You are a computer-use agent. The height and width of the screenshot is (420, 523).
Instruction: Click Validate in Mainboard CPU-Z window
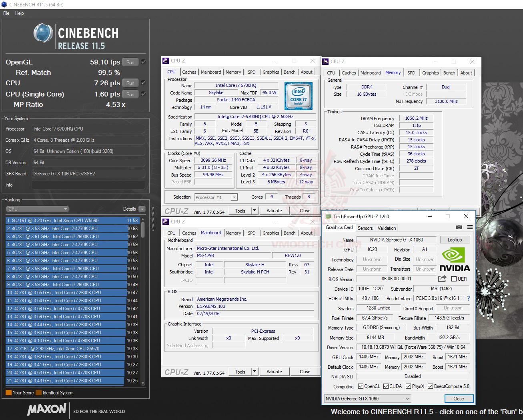pos(274,372)
